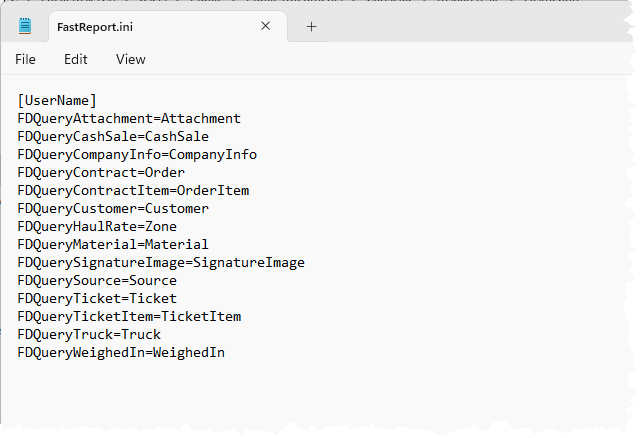640x438 pixels.
Task: Place cursor on FDQueryAttachment=Attachment line
Action: pos(129,118)
